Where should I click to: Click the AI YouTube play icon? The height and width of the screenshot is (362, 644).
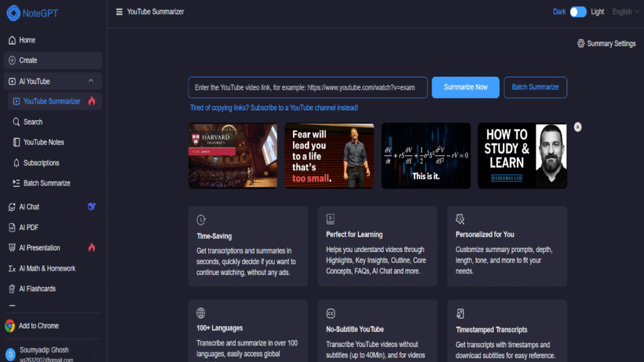12,81
